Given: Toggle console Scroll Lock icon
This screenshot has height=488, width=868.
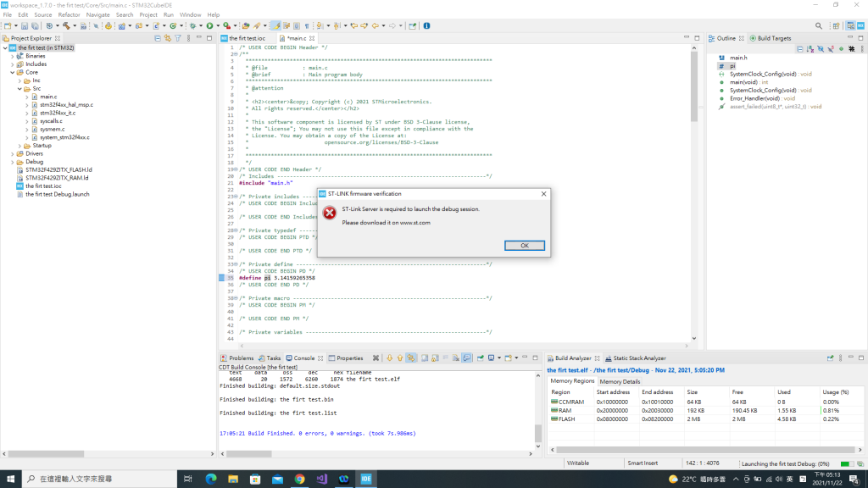Looking at the screenshot, I should [x=435, y=358].
